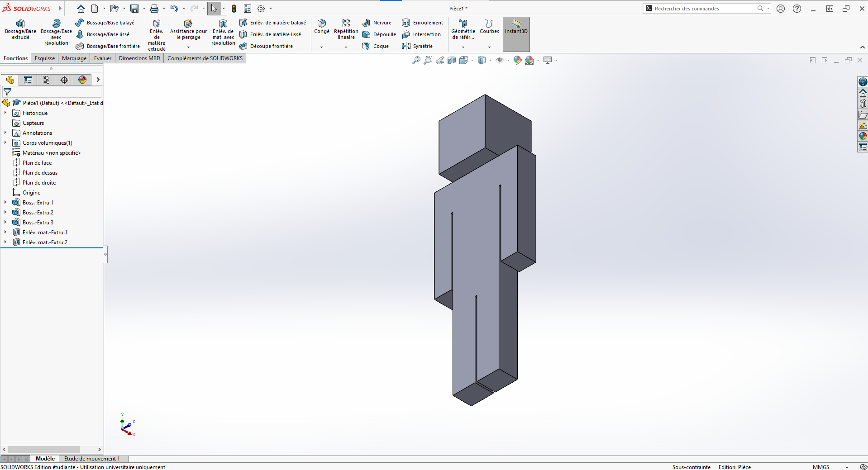
Task: Click the Zoom to fit magnifier icon
Action: coord(416,60)
